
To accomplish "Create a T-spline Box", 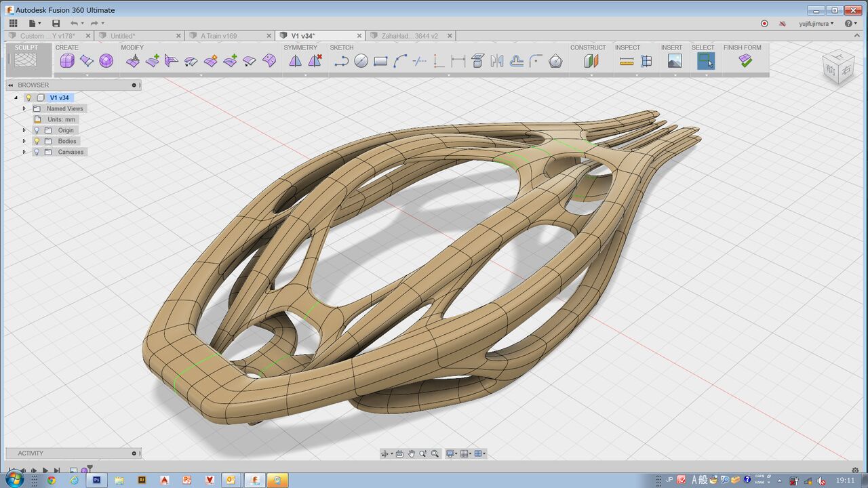I will coord(67,61).
